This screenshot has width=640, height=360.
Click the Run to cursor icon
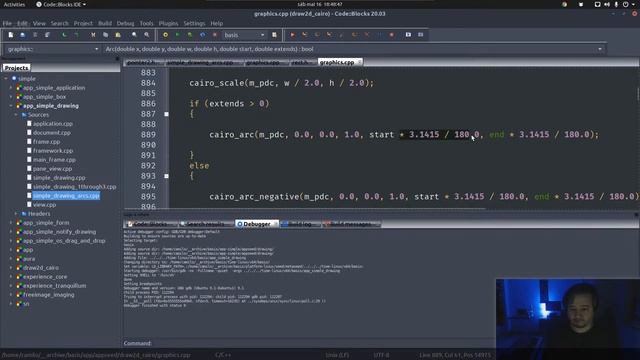pyautogui.click(x=304, y=35)
